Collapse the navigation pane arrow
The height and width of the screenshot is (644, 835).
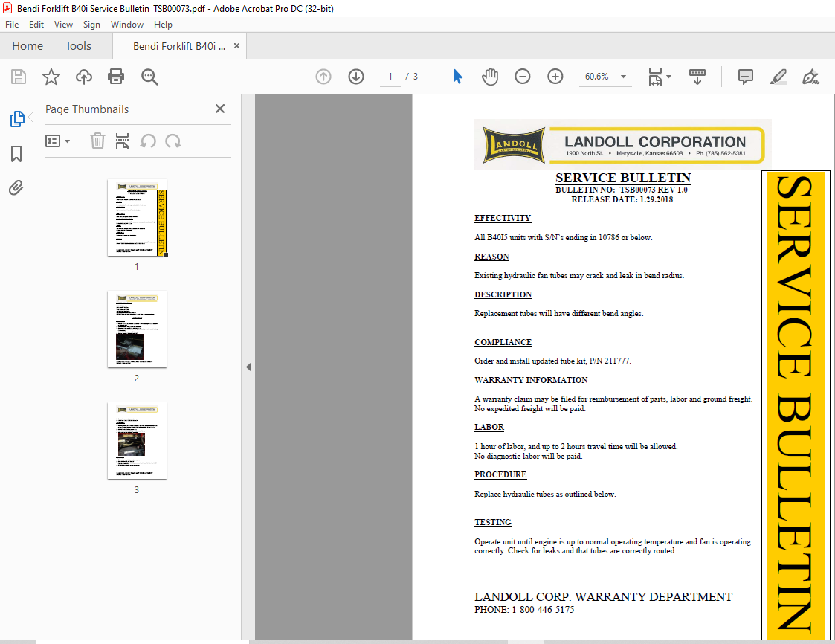coord(248,367)
